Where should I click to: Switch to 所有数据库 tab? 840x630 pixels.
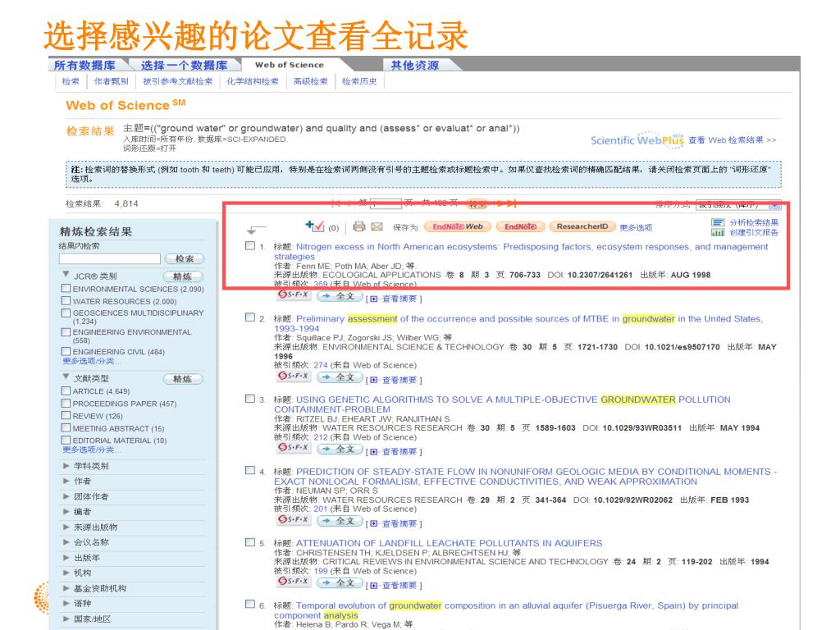pyautogui.click(x=84, y=65)
